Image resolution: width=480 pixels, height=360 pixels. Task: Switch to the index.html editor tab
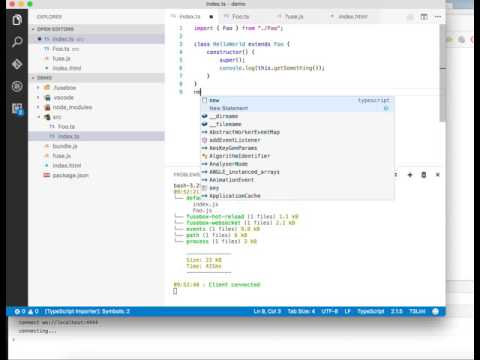(352, 17)
